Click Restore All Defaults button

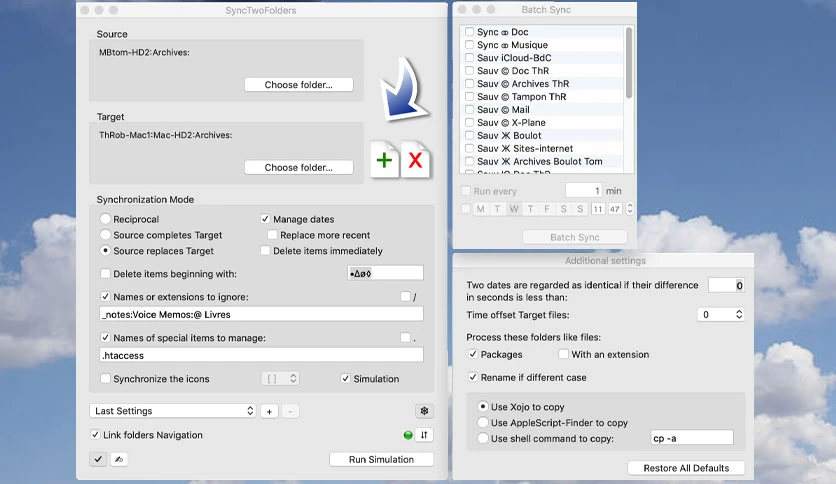pyautogui.click(x=686, y=468)
